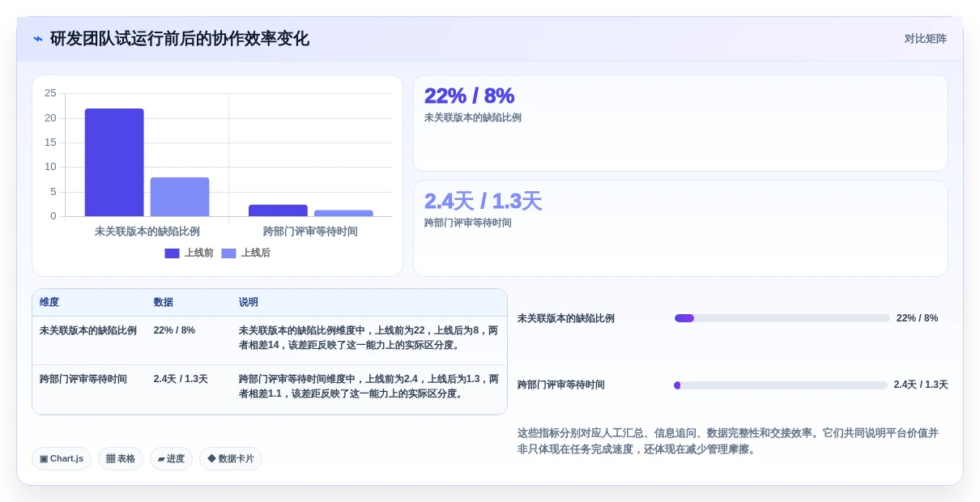Toggle the 上线前 legend swatch
The image size is (980, 502).
pyautogui.click(x=172, y=253)
